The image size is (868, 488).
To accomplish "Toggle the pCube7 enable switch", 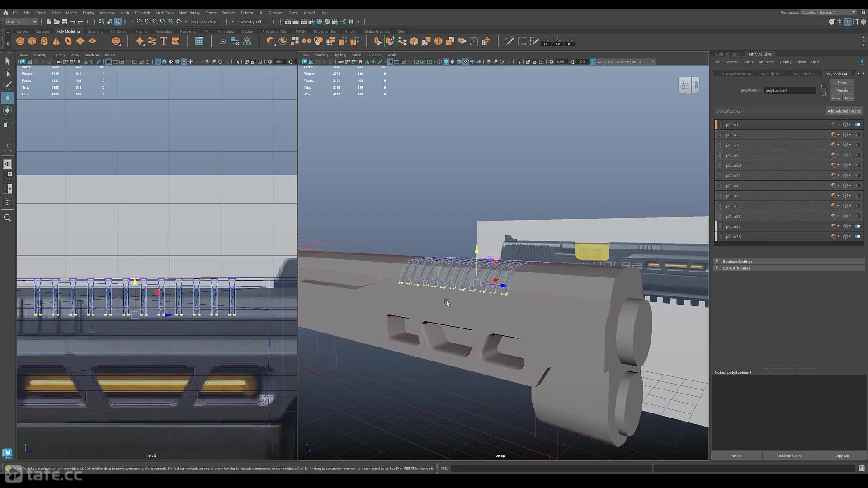I will coord(858,145).
